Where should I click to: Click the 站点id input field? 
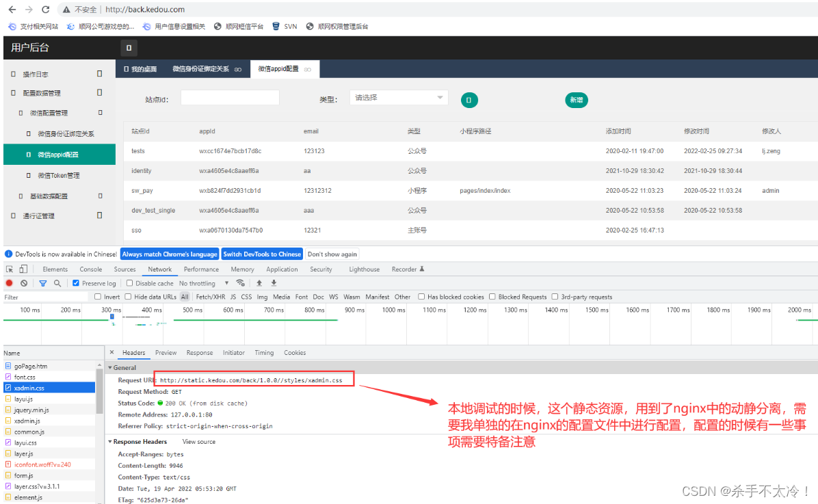230,98
